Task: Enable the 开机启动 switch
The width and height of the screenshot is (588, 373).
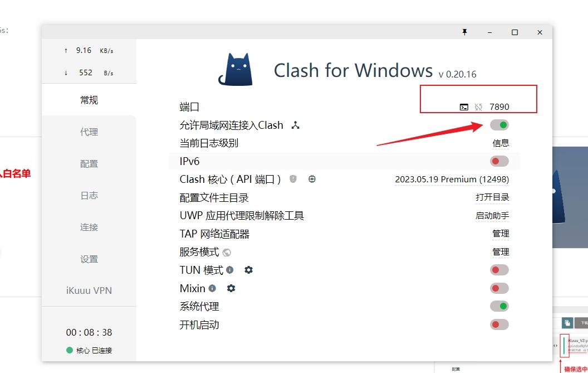Action: 499,324
